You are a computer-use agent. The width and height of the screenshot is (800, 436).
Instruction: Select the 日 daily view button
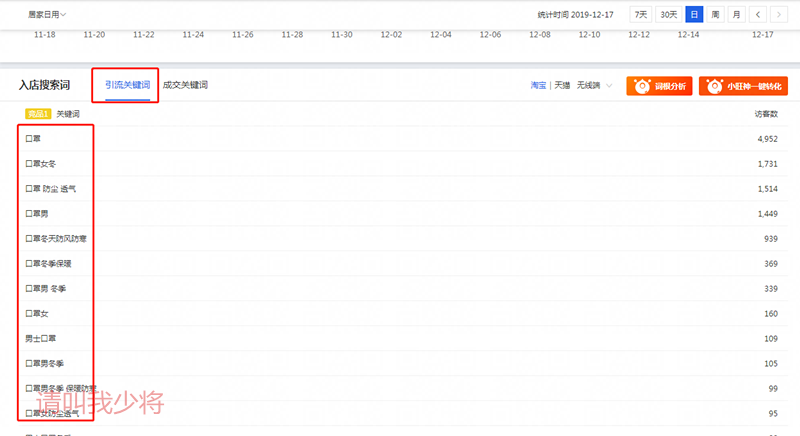click(x=694, y=14)
